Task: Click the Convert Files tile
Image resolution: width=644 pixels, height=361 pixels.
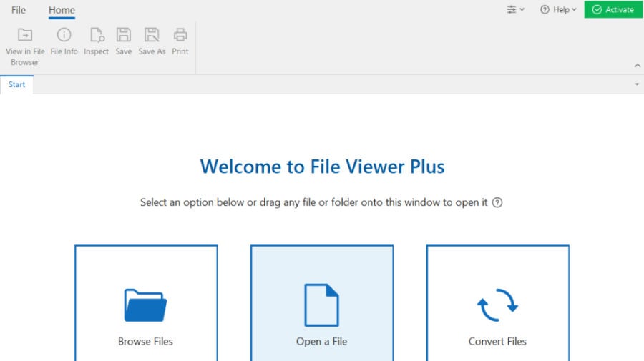Action: tap(498, 303)
